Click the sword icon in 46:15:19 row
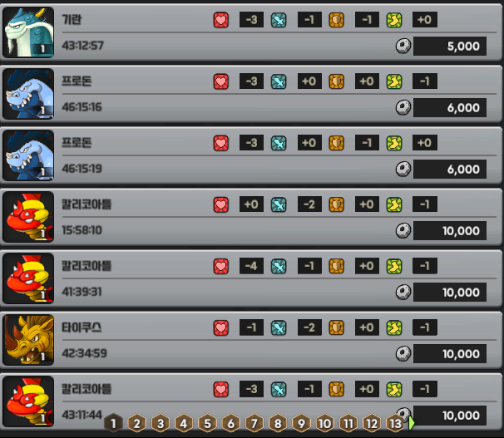Viewport: 504px width, 438px height. [x=279, y=143]
